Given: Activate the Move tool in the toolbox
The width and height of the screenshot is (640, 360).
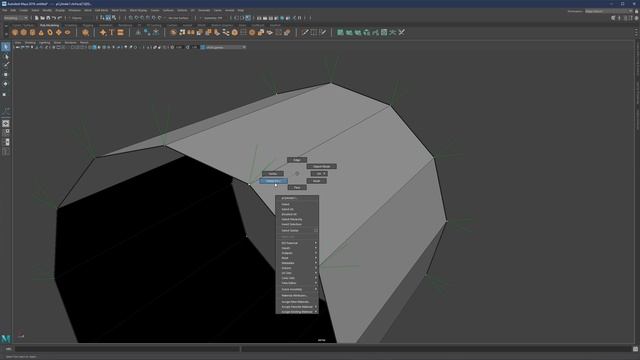Looking at the screenshot, I should coord(6,75).
